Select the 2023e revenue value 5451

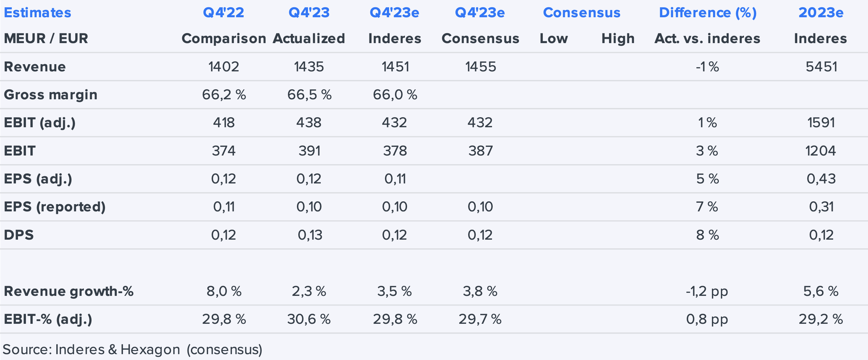click(821, 67)
